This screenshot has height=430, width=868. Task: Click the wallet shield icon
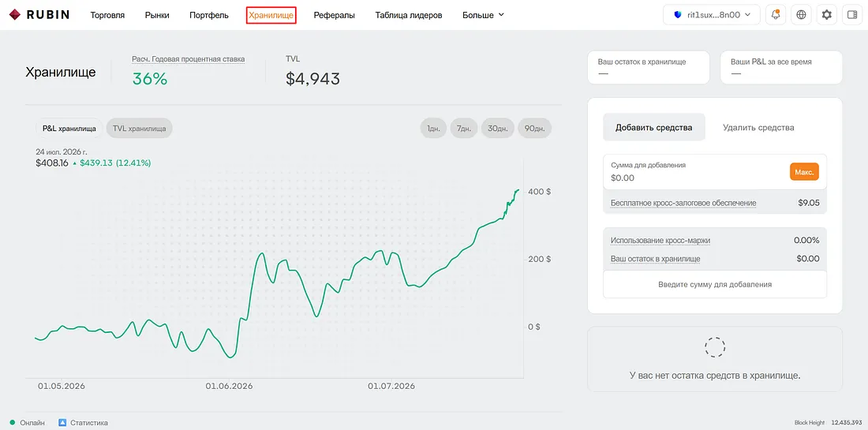pyautogui.click(x=678, y=15)
